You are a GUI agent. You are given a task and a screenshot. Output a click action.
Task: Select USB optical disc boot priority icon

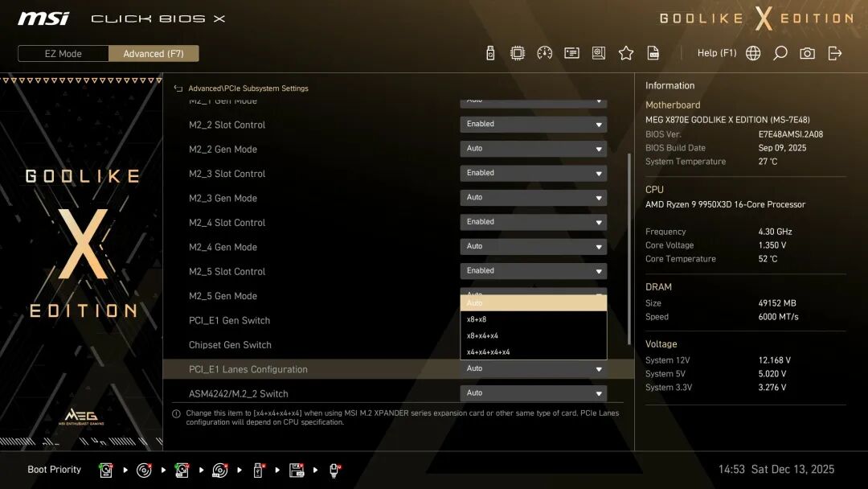point(219,471)
